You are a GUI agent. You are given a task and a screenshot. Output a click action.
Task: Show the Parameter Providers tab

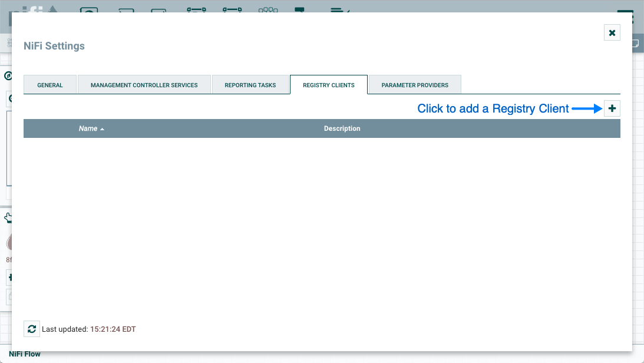click(x=415, y=85)
